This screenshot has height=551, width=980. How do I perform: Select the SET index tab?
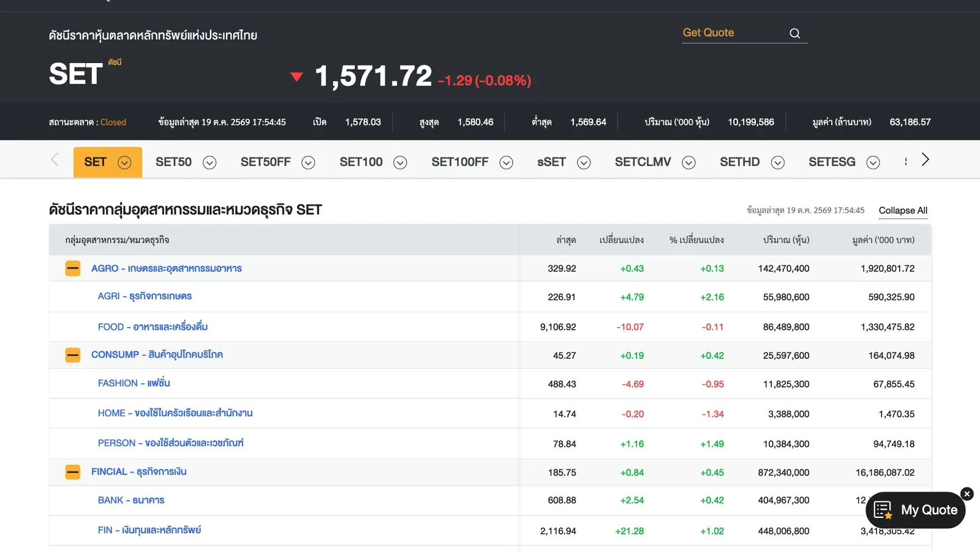pyautogui.click(x=95, y=162)
